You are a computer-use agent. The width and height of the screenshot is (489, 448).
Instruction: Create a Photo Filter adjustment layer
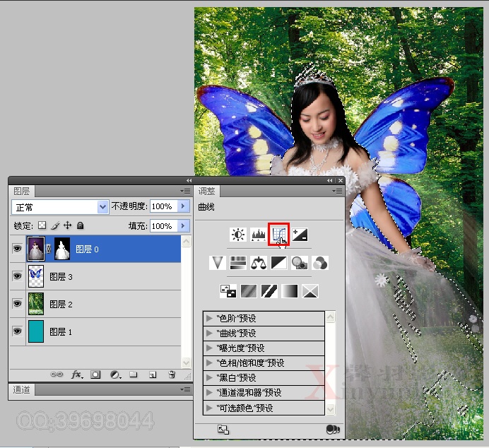300,263
